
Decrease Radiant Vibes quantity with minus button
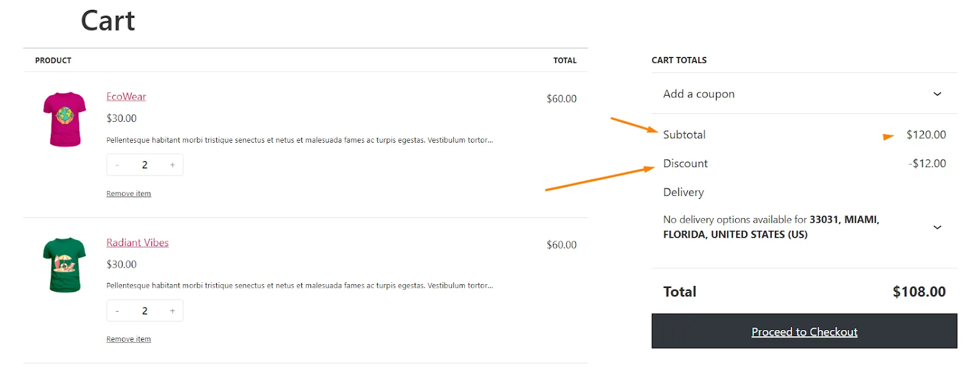(117, 311)
